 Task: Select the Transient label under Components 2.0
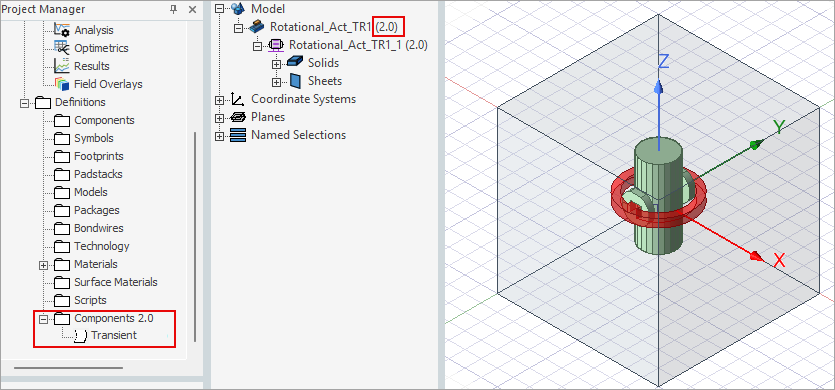(x=114, y=335)
